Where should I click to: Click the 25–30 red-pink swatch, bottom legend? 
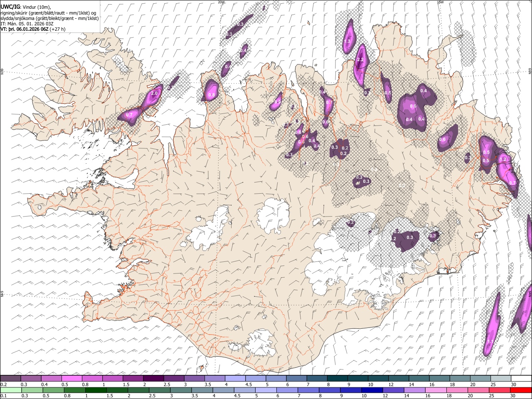click(x=499, y=390)
